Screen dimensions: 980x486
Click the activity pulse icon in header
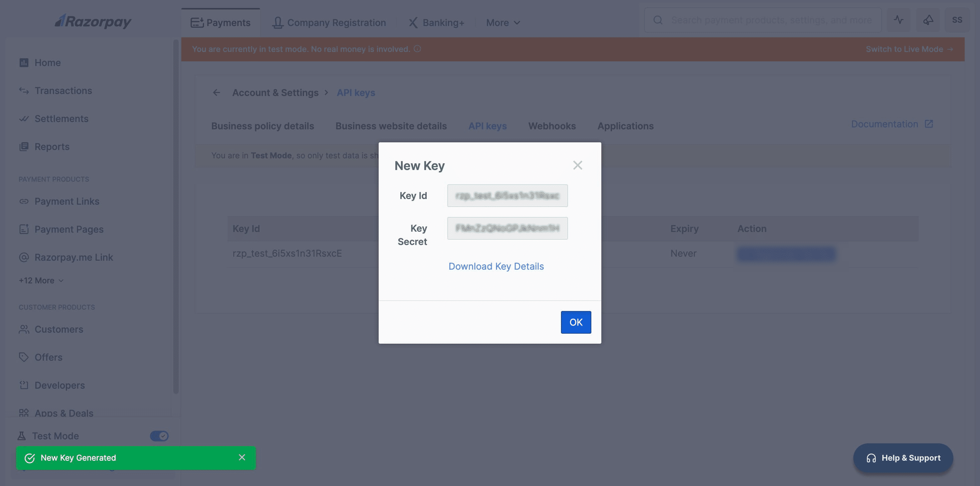coord(899,20)
